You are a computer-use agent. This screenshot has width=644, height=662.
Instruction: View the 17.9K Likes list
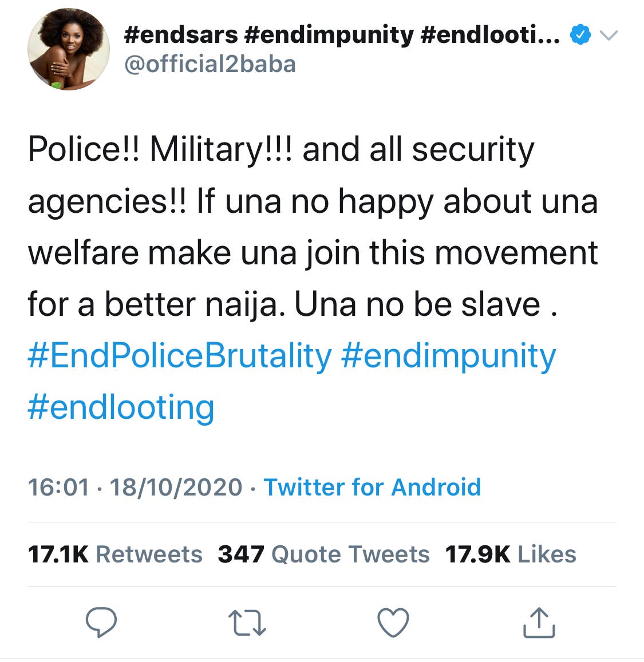point(511,554)
